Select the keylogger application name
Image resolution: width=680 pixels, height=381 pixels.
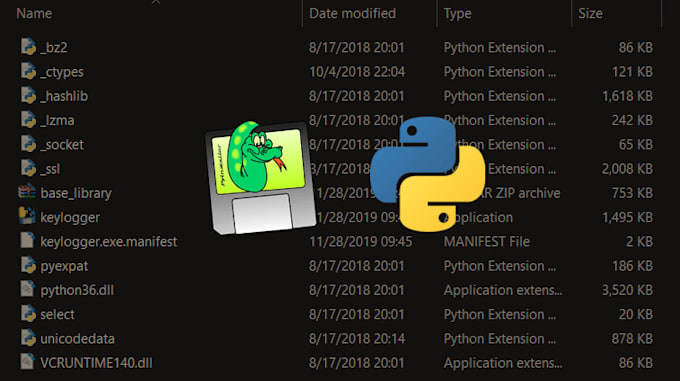[70, 218]
